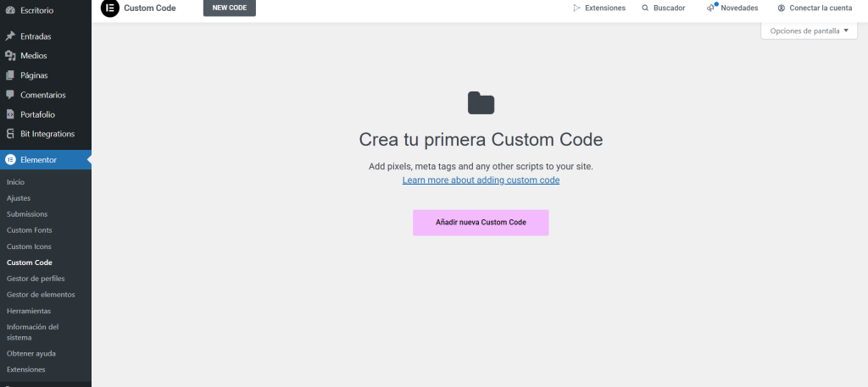This screenshot has height=387, width=868.
Task: Click the Medios media icon
Action: click(10, 56)
